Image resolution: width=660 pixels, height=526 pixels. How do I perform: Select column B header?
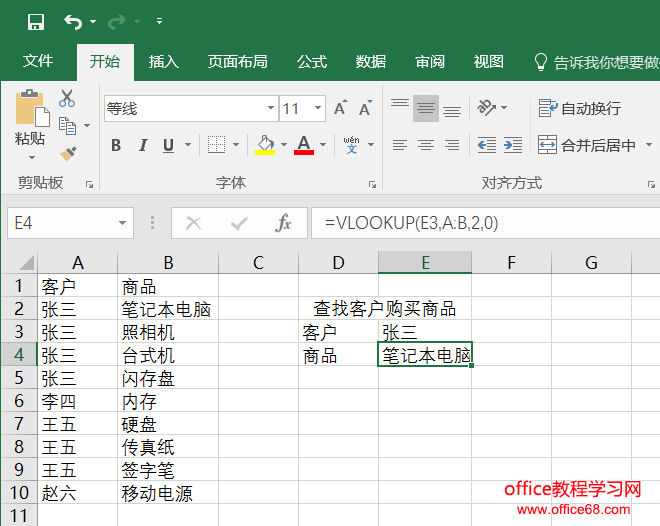pos(168,262)
